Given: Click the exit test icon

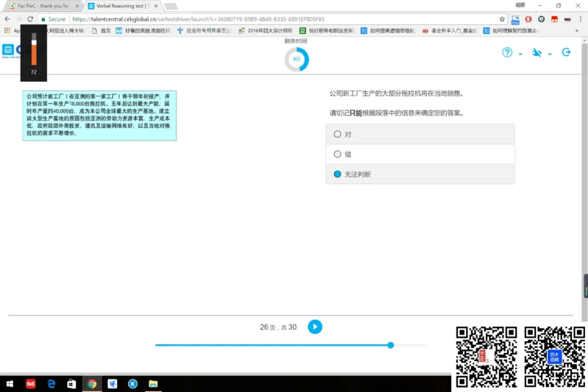Looking at the screenshot, I should [566, 52].
